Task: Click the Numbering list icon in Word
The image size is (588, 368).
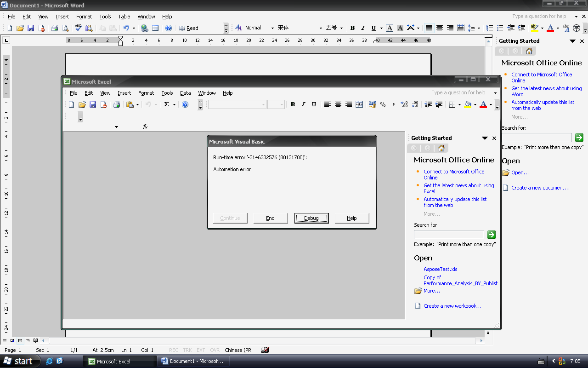Action: coord(490,28)
